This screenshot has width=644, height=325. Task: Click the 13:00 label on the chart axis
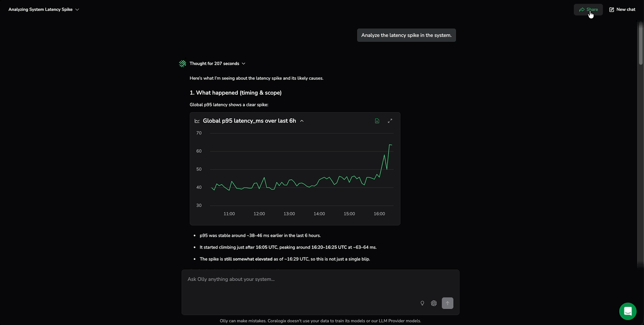(289, 214)
